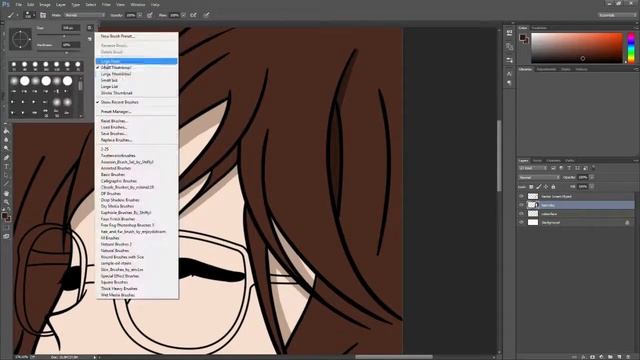640x360 pixels.
Task: Click the brush Size value field
Action: pos(71,28)
